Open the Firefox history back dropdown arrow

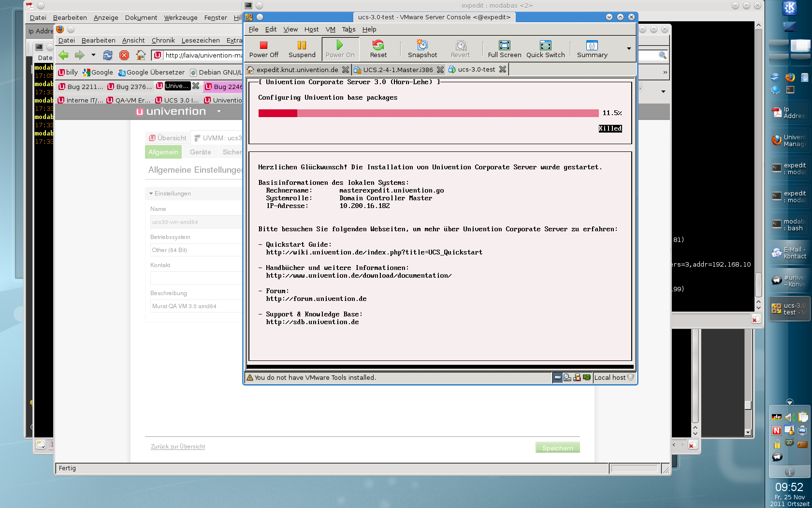coord(93,55)
